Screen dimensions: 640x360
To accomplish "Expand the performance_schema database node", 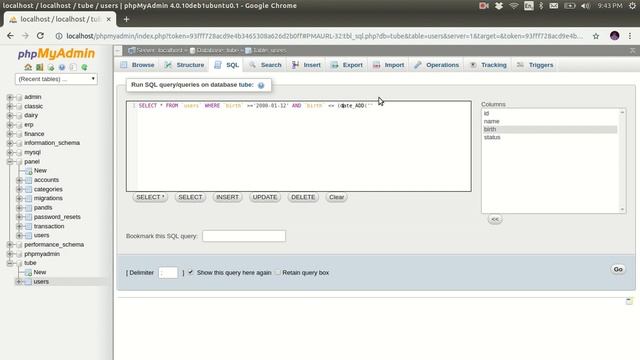I will (10, 244).
